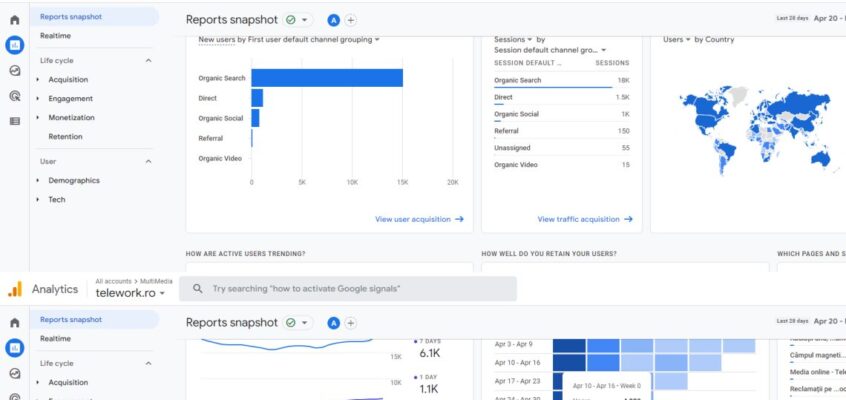This screenshot has width=846, height=400.
Task: Click the 'Unassigned' row showing 55 sessions
Action: [x=562, y=148]
